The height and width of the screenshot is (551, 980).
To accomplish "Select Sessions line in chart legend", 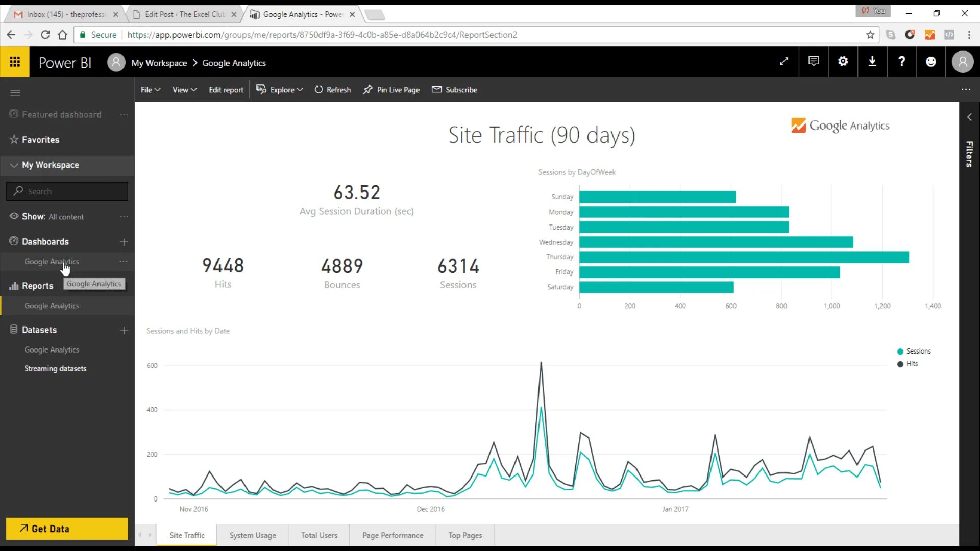I will 917,350.
